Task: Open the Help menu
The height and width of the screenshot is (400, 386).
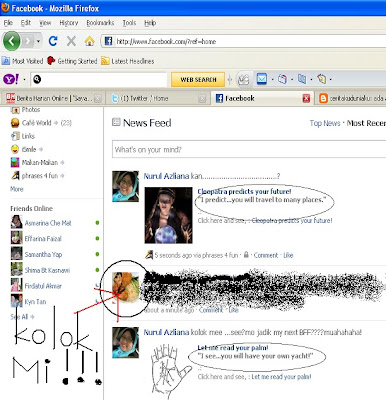Action: (x=150, y=23)
